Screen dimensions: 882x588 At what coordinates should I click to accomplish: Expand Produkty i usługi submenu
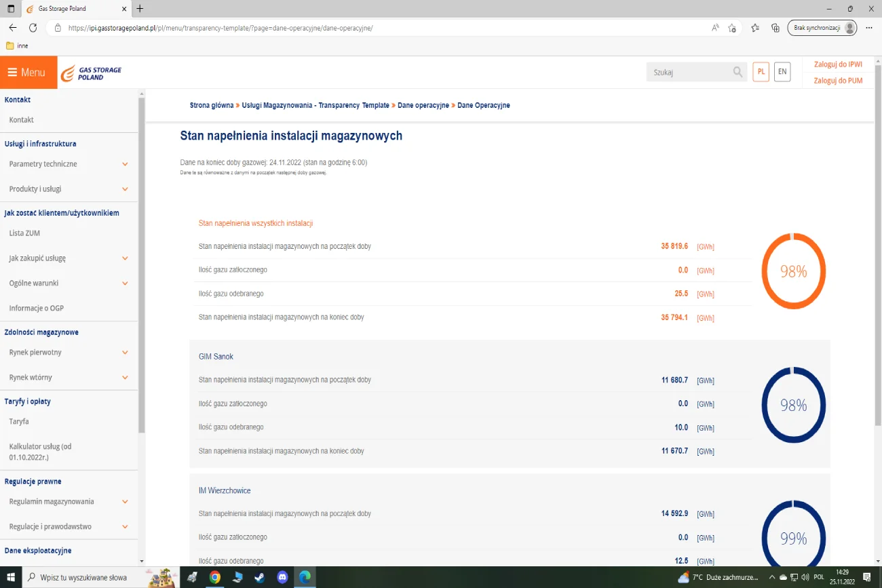pos(125,189)
